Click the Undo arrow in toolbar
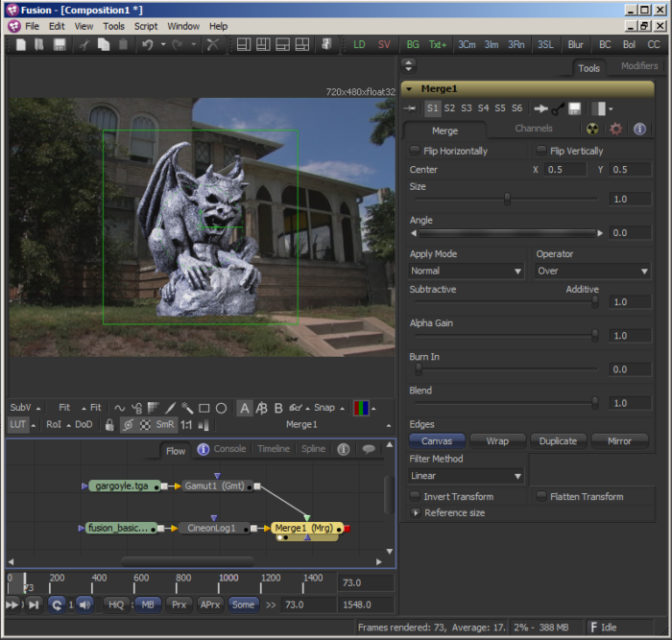This screenshot has width=672, height=640. [148, 44]
